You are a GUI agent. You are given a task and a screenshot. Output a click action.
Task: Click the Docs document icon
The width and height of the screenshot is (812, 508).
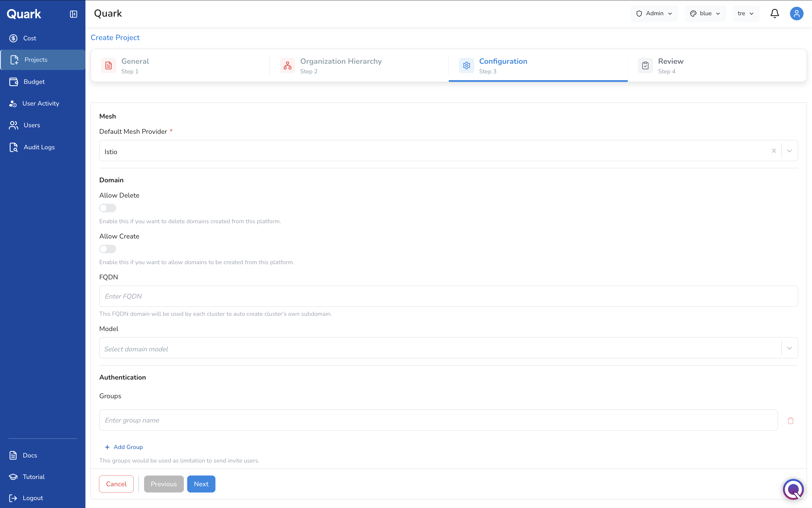tap(13, 455)
